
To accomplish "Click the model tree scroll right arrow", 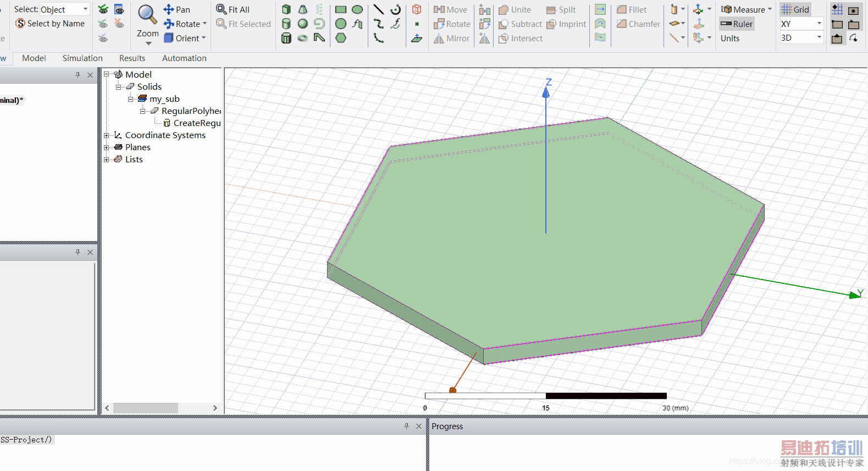I will coord(215,408).
